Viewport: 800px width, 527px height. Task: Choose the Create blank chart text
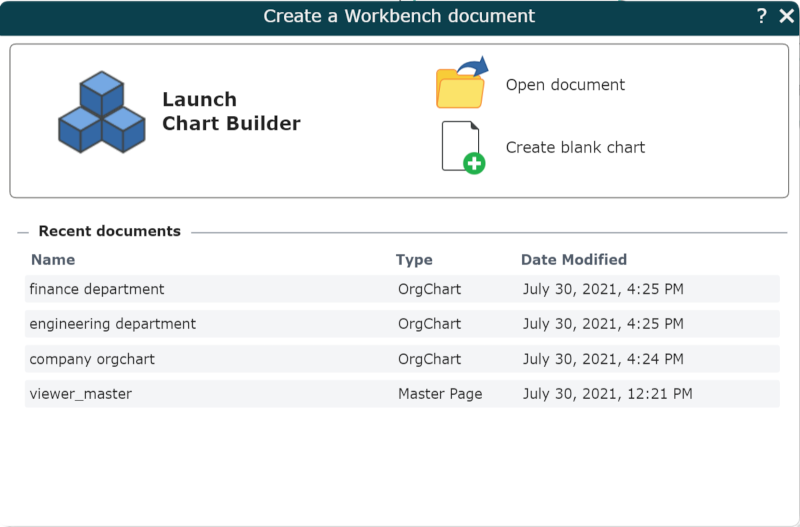[575, 147]
